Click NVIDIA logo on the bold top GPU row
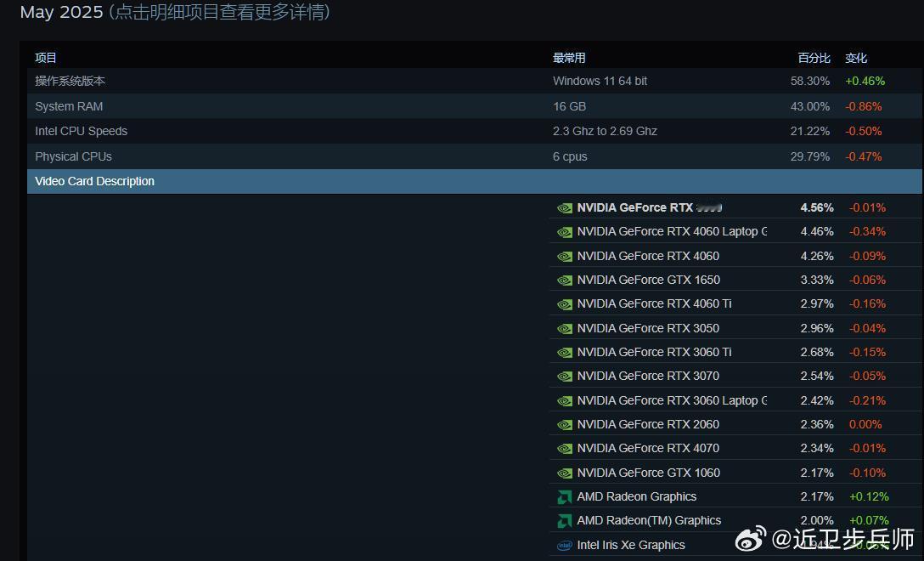 (x=565, y=208)
